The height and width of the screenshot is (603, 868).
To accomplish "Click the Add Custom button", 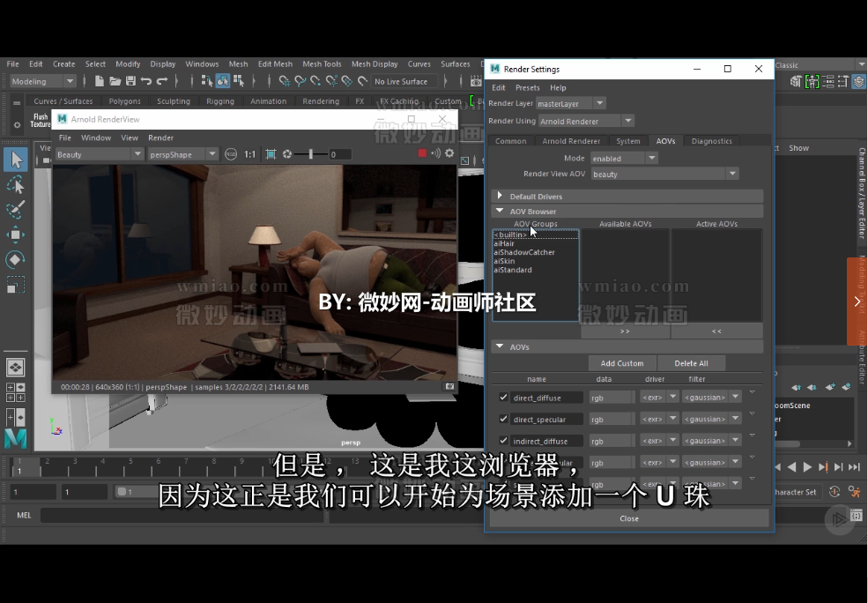I will [622, 362].
